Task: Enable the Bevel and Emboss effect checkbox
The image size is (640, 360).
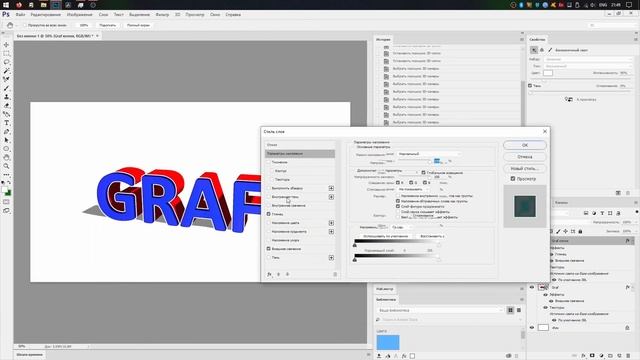Action: [x=269, y=162]
